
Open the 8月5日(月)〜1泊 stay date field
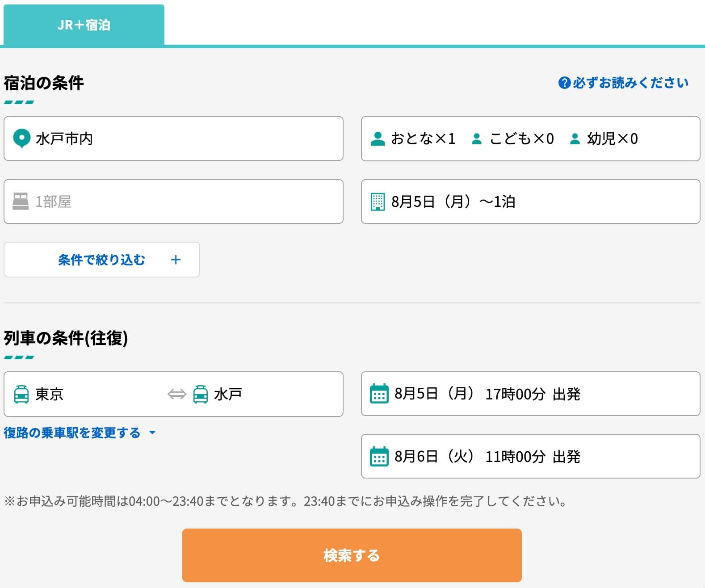(x=530, y=202)
